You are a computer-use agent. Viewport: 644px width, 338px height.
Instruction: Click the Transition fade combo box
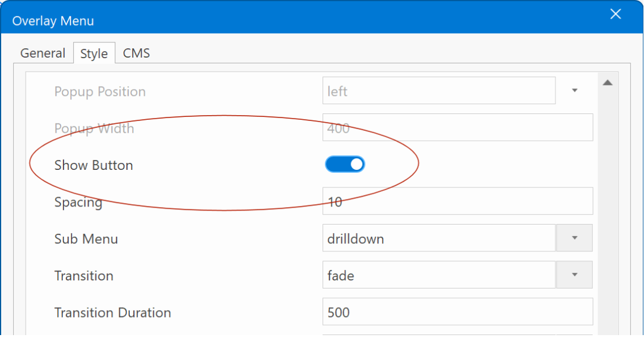click(439, 275)
